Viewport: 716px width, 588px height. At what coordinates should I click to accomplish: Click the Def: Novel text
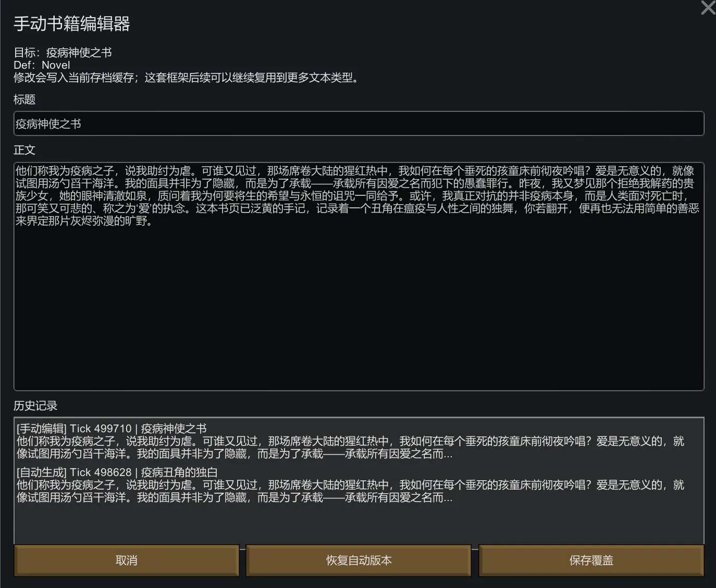click(42, 65)
